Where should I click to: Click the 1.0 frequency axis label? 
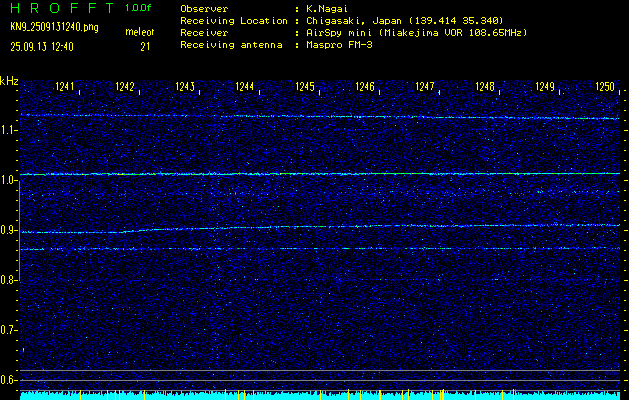coord(8,181)
